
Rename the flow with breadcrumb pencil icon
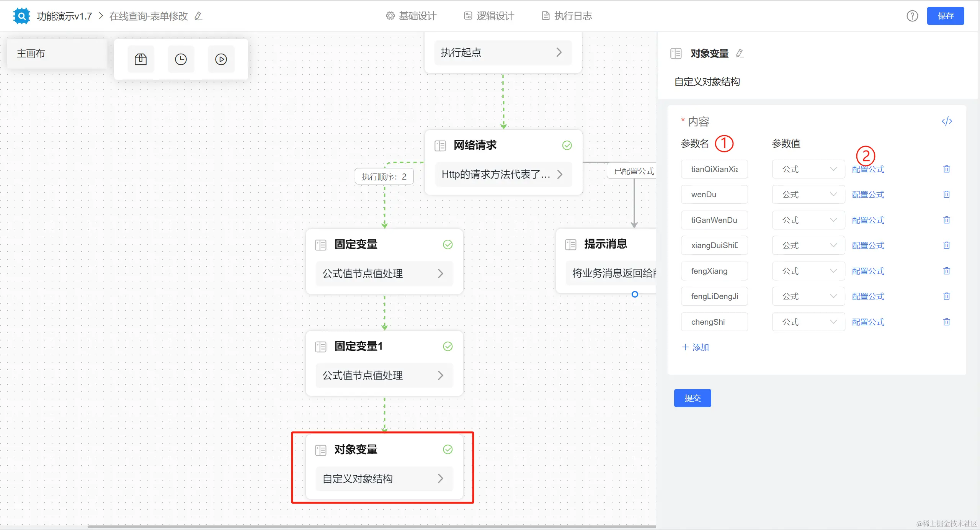click(198, 16)
